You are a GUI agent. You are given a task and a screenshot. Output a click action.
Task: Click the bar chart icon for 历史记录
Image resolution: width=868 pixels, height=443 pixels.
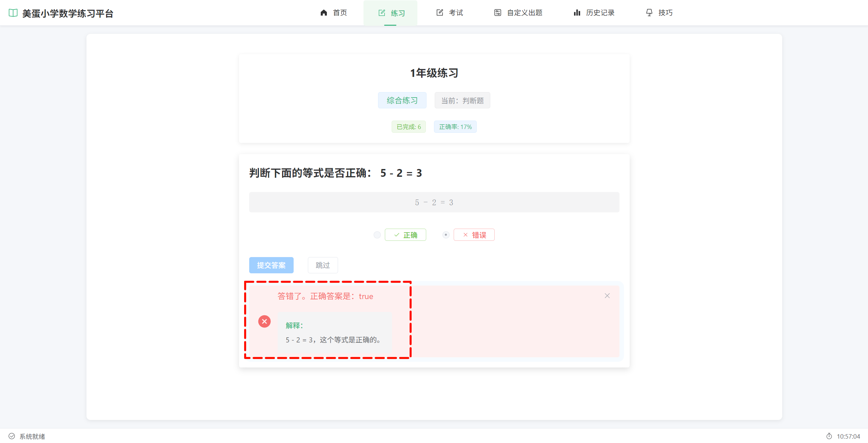[x=577, y=13]
